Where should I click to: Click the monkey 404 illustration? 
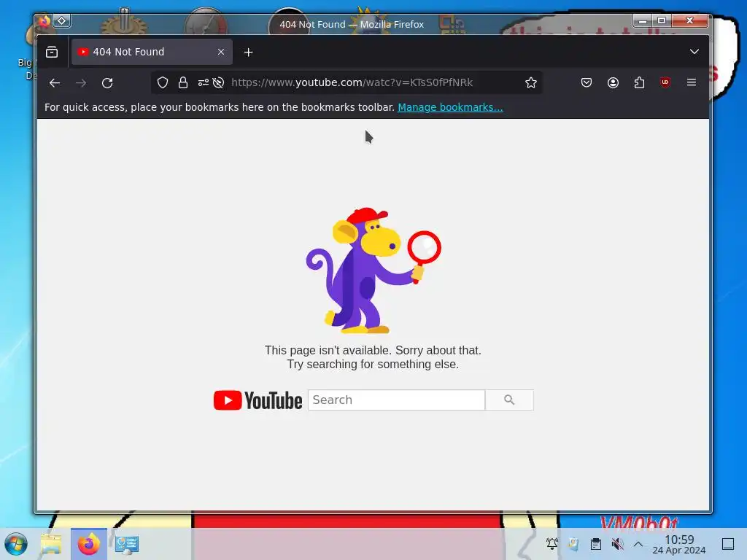click(x=373, y=271)
